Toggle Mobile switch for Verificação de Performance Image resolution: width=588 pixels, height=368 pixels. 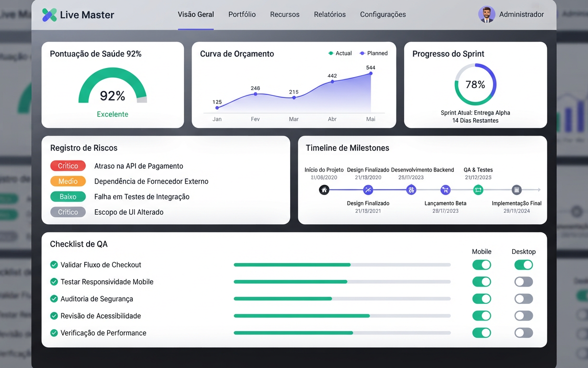[482, 333]
